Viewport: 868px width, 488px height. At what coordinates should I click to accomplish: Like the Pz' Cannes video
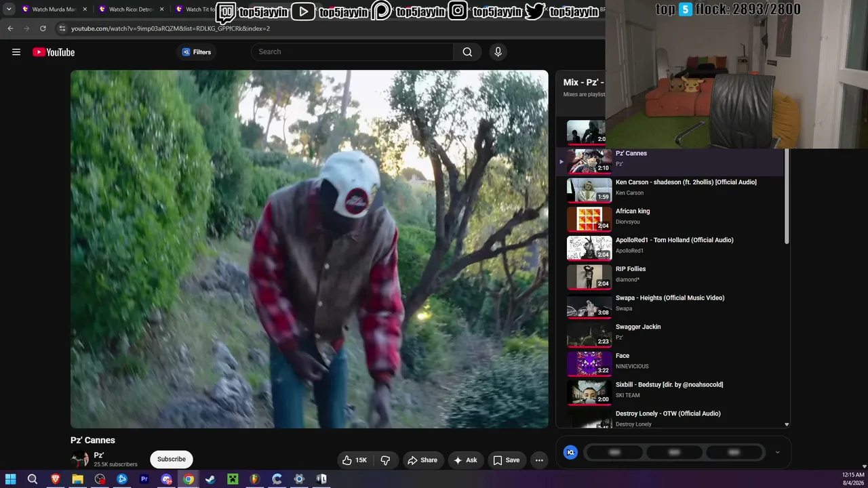pos(355,460)
